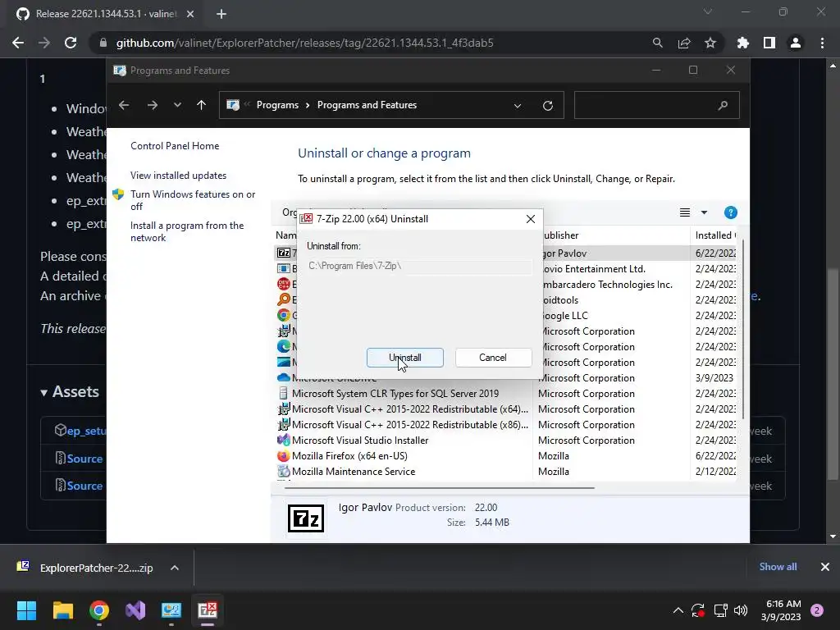The width and height of the screenshot is (840, 630).
Task: Open Chrome Extensions puzzle icon
Action: (743, 43)
